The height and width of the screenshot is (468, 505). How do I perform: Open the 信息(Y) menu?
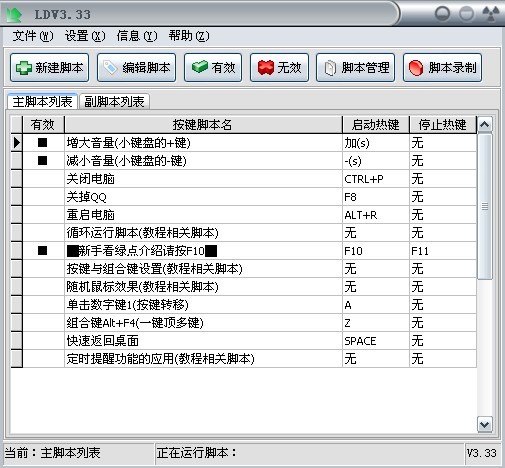[137, 36]
